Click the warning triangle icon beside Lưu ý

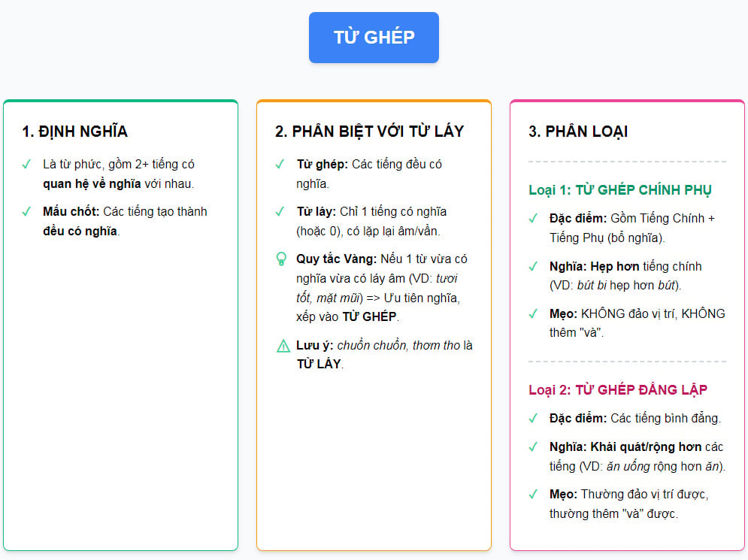283,345
